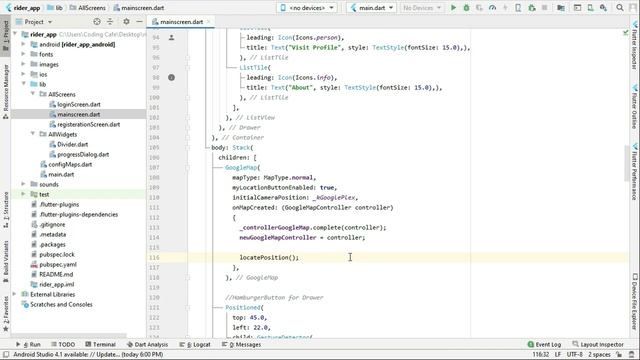The image size is (640, 360).
Task: Expand the External Libraries node
Action: (15, 294)
